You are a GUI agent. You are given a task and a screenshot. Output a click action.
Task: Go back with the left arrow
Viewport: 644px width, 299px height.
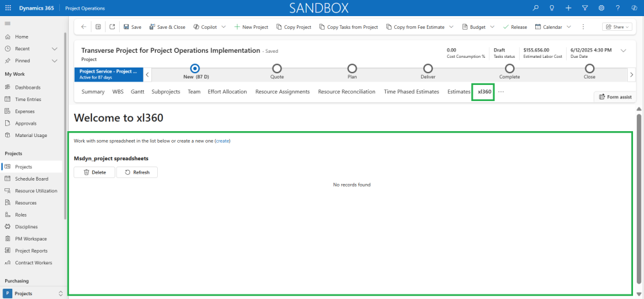point(84,26)
